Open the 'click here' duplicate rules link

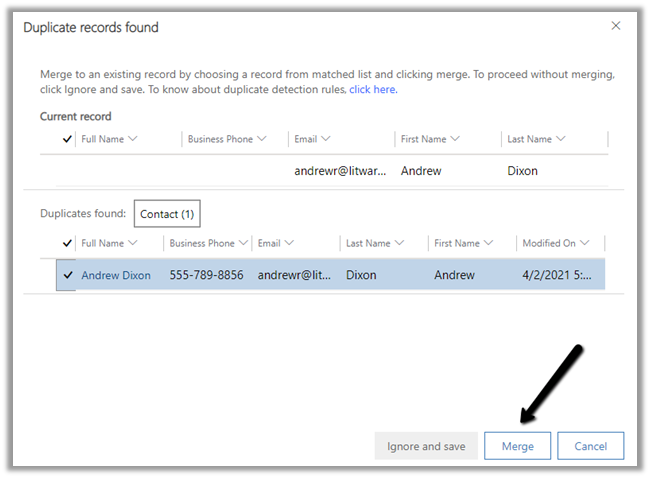coord(373,90)
